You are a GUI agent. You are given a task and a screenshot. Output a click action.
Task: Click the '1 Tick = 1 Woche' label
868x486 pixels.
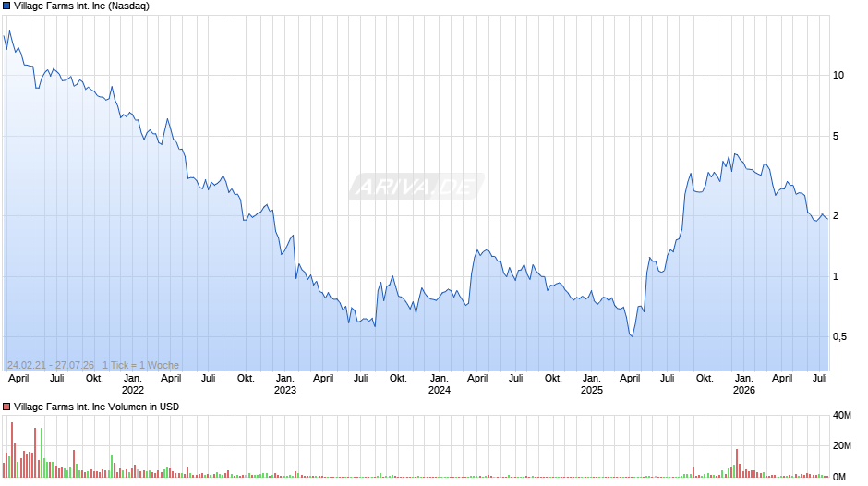click(140, 365)
